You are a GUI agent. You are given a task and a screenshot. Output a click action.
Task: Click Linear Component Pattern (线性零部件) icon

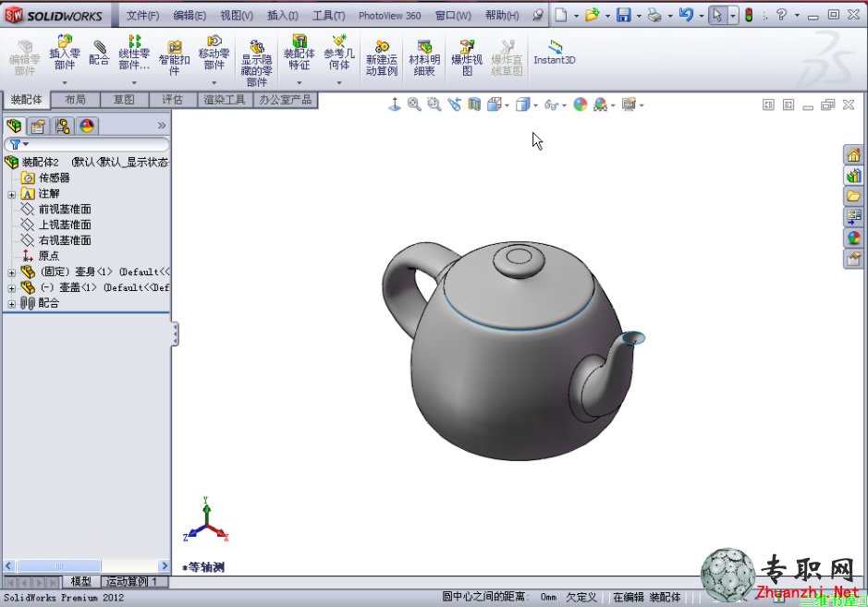134,52
